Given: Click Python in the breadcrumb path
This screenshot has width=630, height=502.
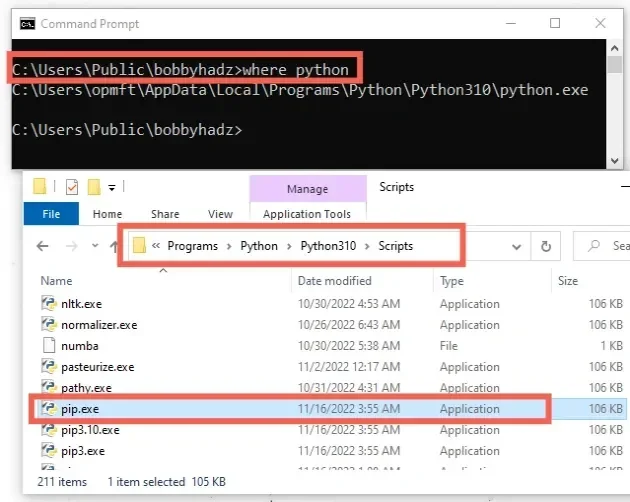Looking at the screenshot, I should (x=259, y=246).
